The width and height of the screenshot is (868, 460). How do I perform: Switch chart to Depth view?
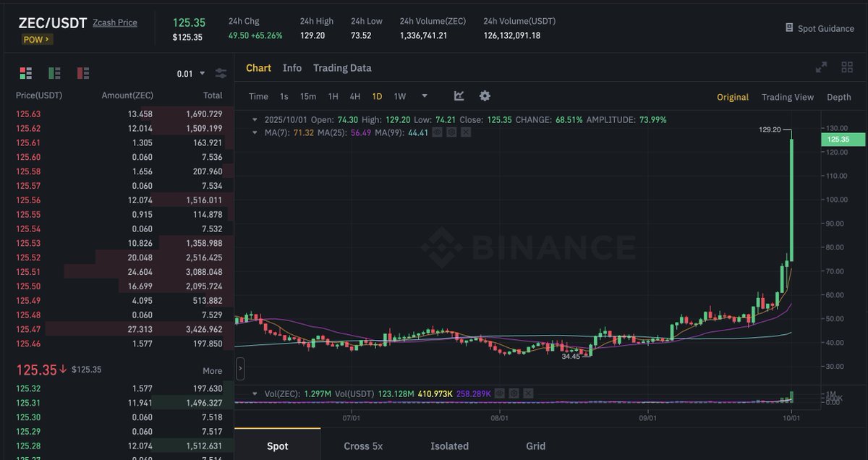(x=839, y=97)
